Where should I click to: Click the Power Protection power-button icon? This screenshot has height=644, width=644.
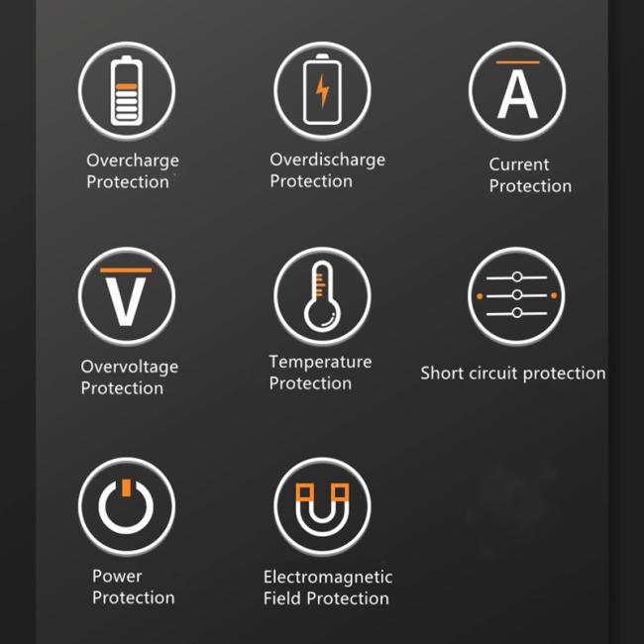(127, 506)
